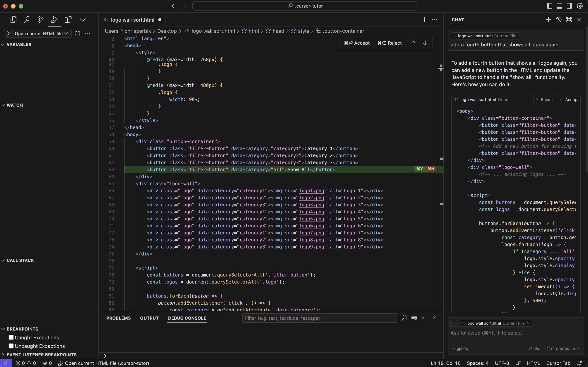
Task: Go to previous change arrow
Action: tap(413, 43)
